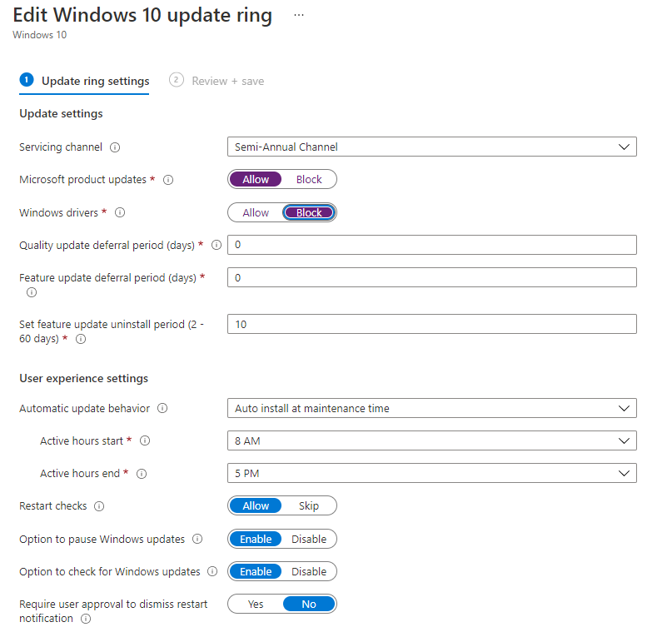Viewport: 672px width, 632px height.
Task: Set Windows drivers to Allow
Action: click(256, 212)
